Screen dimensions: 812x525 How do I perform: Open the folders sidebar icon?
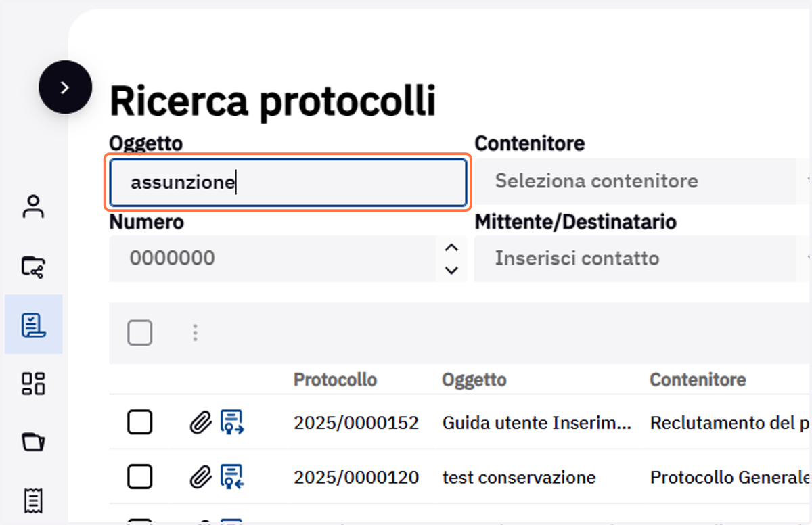pyautogui.click(x=33, y=442)
